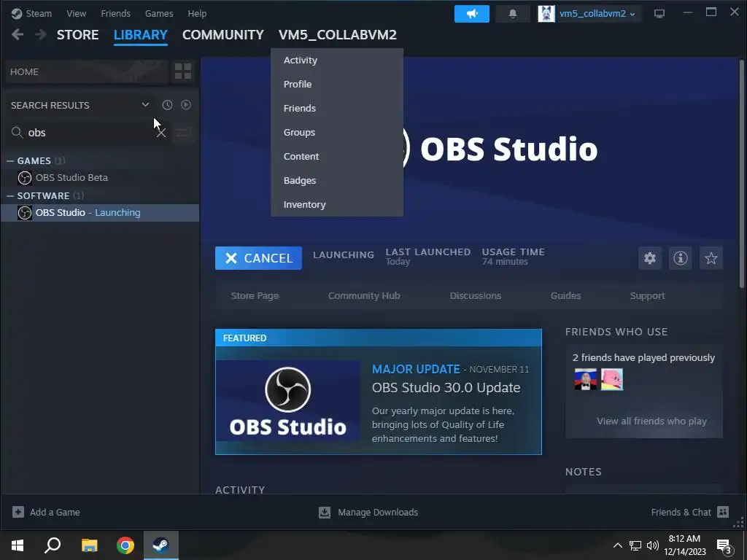
Task: Open the Community Hub link
Action: (364, 296)
